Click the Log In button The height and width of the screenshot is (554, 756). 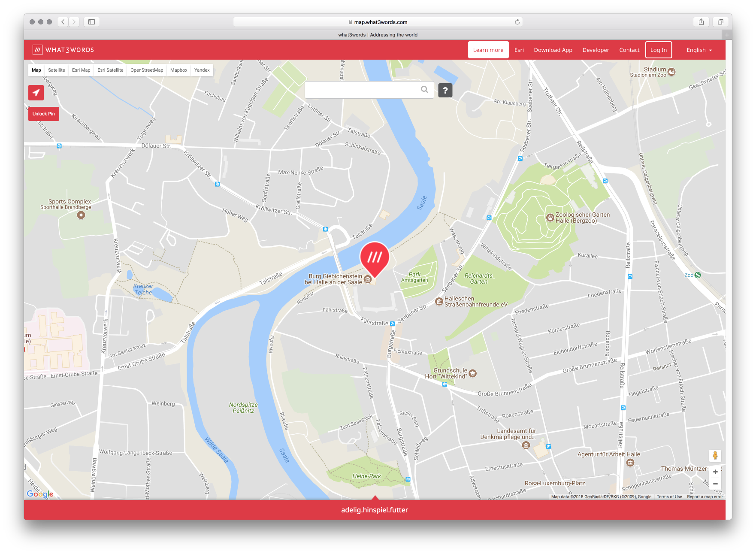coord(659,50)
